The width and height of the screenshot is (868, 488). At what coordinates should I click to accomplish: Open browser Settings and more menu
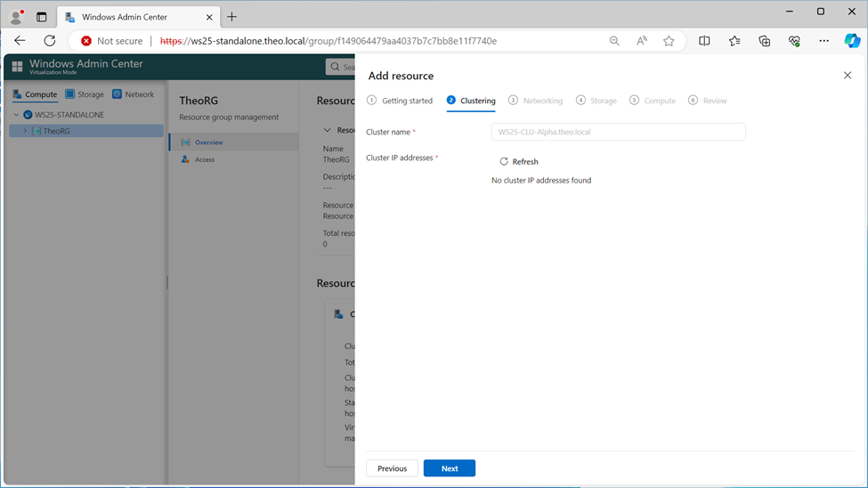824,40
